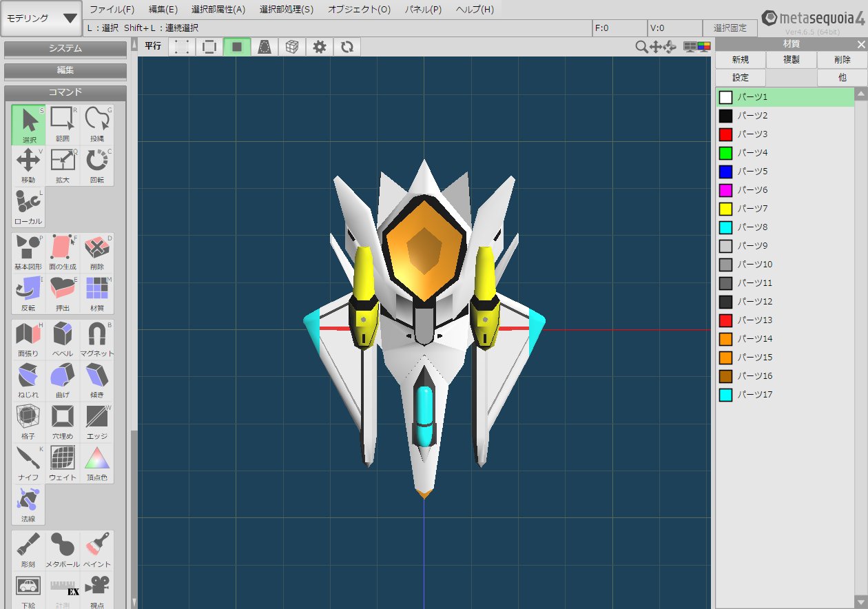Select the 法線 normals tool

pyautogui.click(x=28, y=505)
